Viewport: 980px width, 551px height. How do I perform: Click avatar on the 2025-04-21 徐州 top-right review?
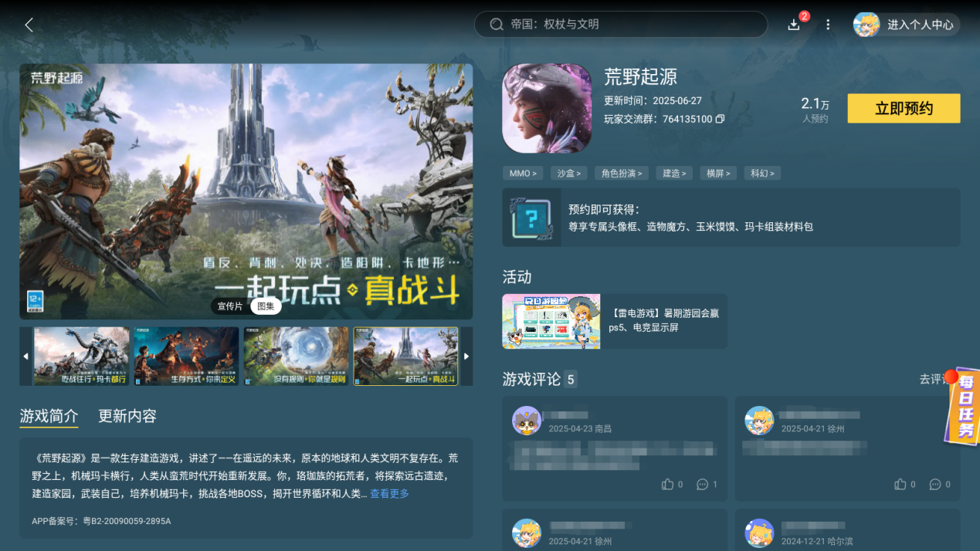(759, 421)
